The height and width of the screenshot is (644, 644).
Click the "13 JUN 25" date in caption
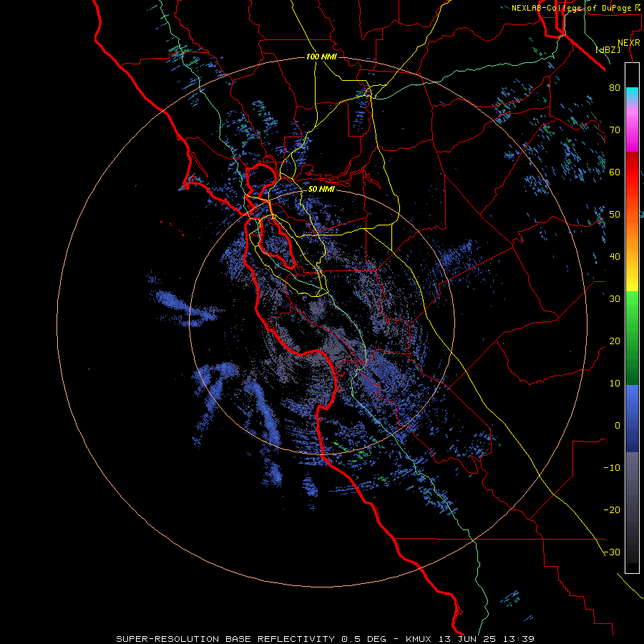pyautogui.click(x=469, y=639)
